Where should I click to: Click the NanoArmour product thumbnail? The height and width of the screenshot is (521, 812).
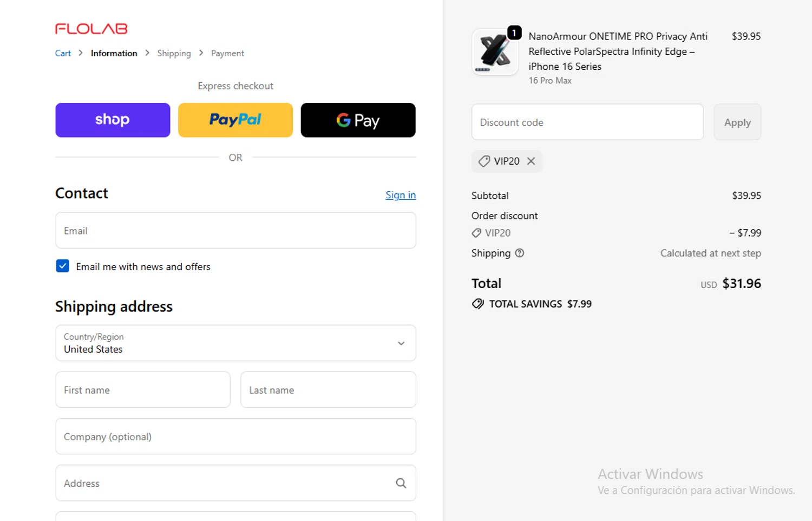[495, 51]
